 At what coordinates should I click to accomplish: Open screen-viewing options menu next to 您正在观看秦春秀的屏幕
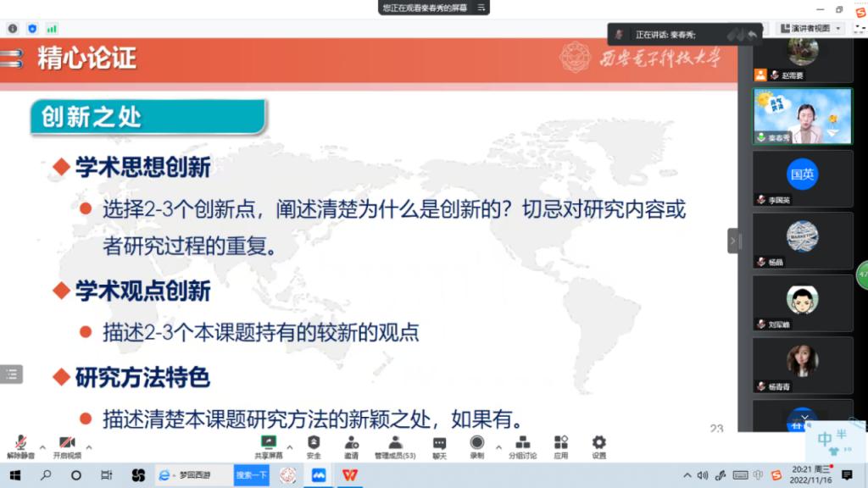(481, 8)
